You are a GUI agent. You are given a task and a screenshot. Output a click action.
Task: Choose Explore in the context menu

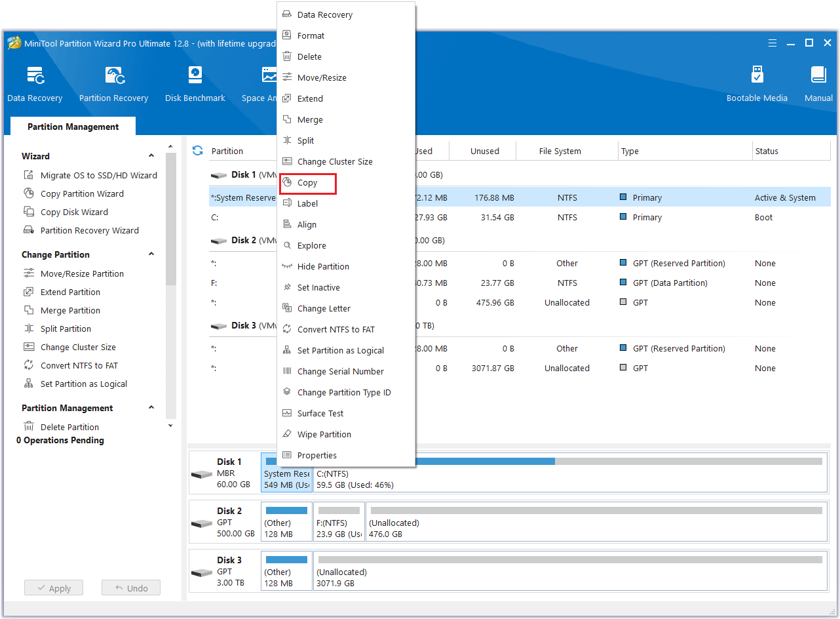(x=346, y=245)
